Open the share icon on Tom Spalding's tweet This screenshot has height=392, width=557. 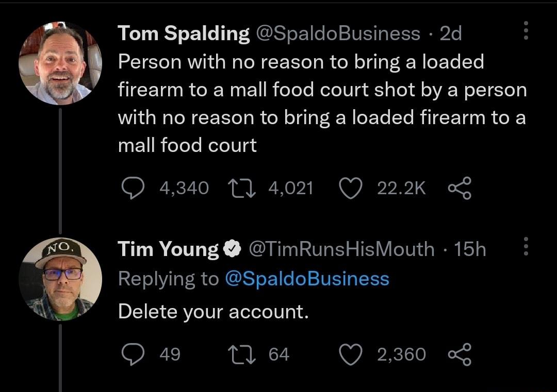pyautogui.click(x=459, y=188)
